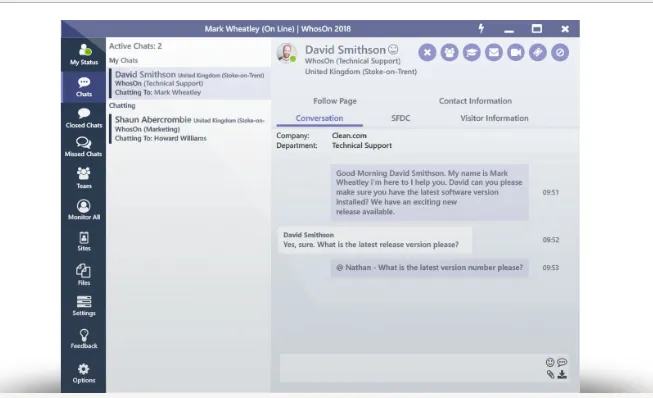Select the Conversation tab

pos(319,118)
